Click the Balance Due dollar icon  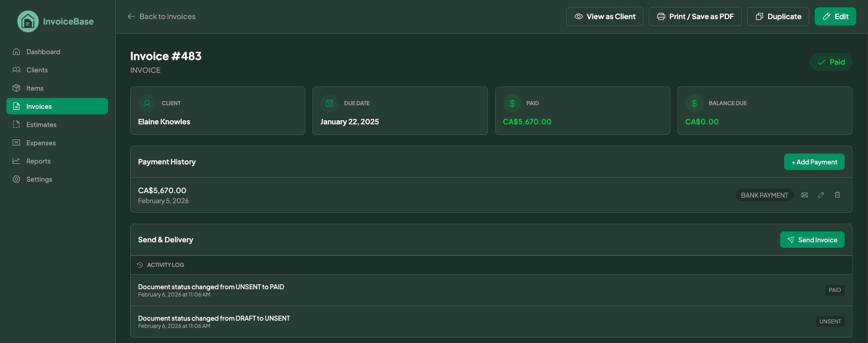pyautogui.click(x=694, y=103)
